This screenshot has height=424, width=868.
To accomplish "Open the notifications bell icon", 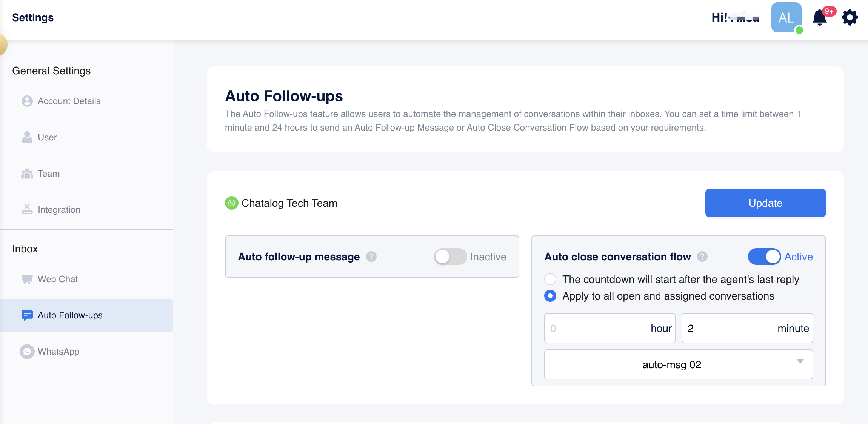I will (x=819, y=18).
